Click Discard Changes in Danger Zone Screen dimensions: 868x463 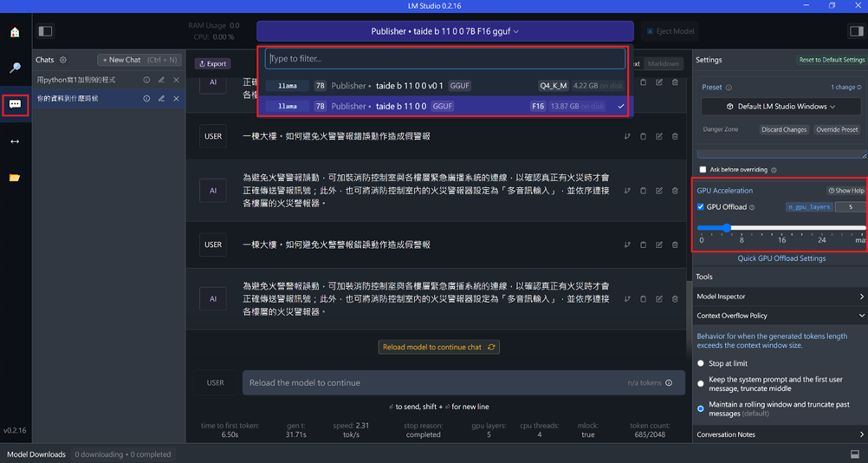(784, 129)
